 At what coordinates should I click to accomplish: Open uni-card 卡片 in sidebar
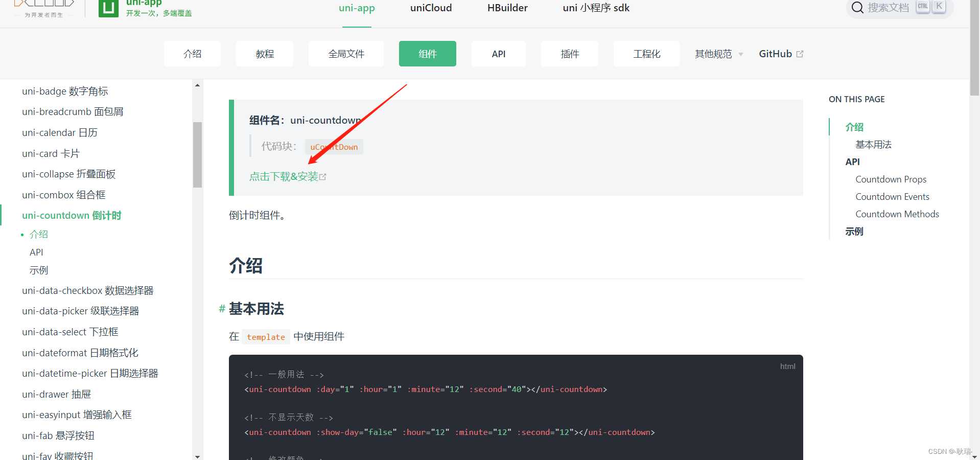point(51,153)
